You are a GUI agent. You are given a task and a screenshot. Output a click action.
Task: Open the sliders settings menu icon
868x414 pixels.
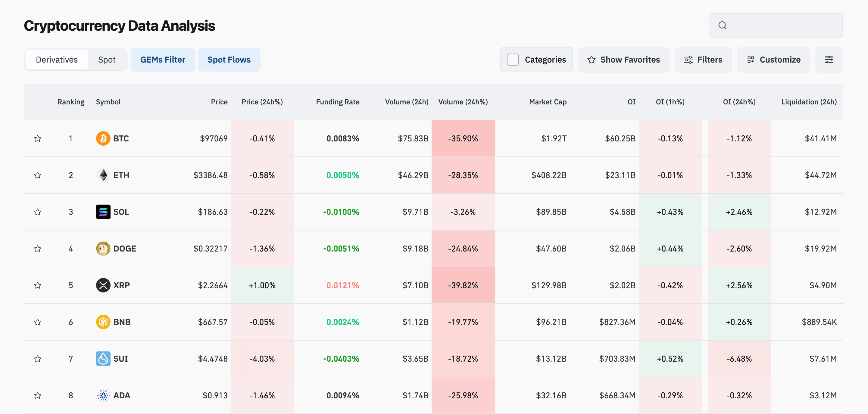tap(829, 60)
